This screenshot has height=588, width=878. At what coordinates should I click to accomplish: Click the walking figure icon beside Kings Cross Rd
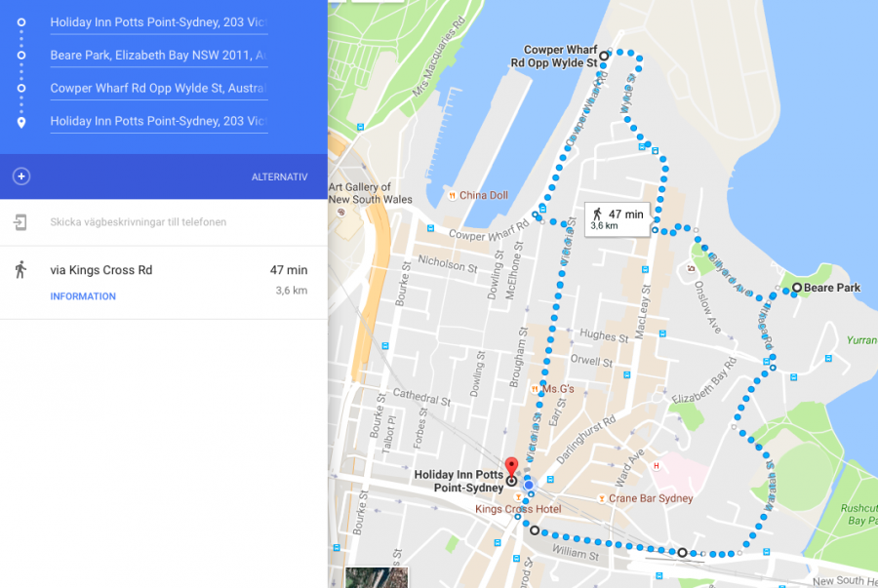[20, 270]
